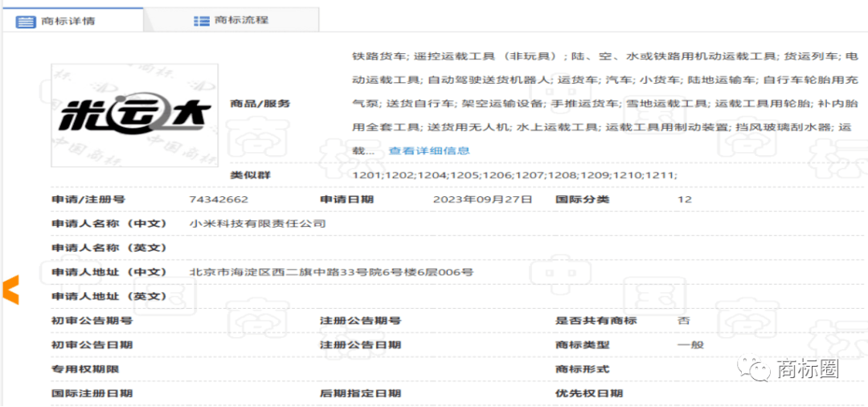The height and width of the screenshot is (407, 868).
Task: Select the date 2023年09月27日
Action: [x=482, y=199]
